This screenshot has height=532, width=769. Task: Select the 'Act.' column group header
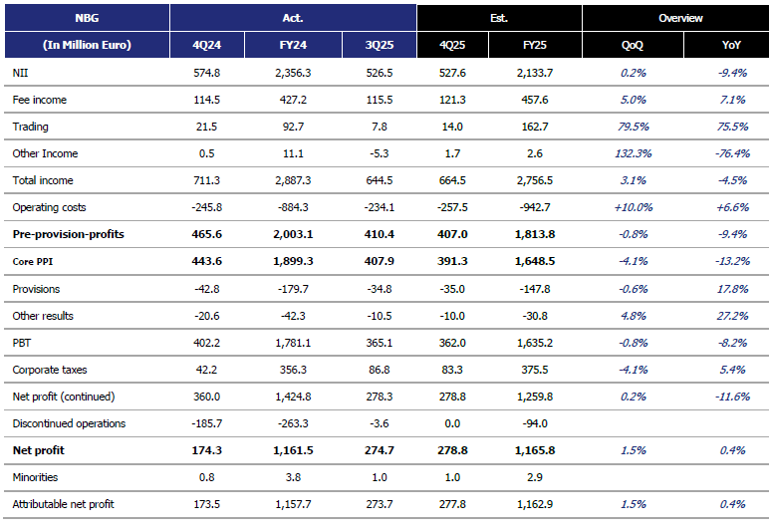[293, 18]
